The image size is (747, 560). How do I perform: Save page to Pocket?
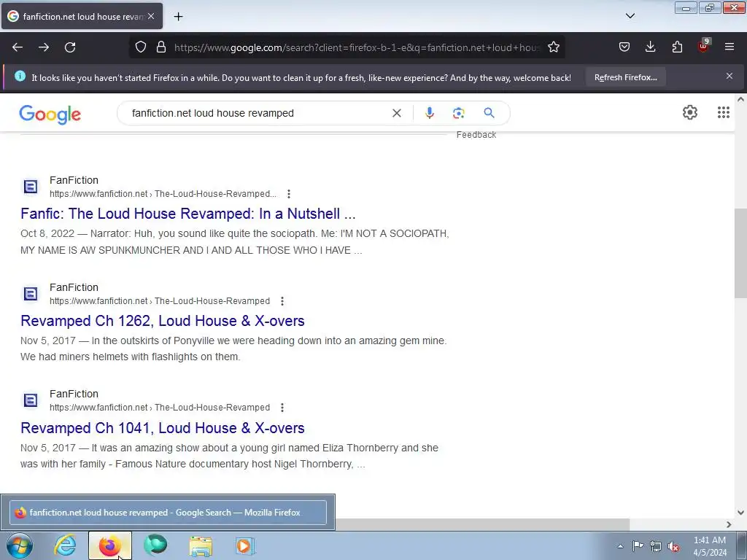[624, 47]
